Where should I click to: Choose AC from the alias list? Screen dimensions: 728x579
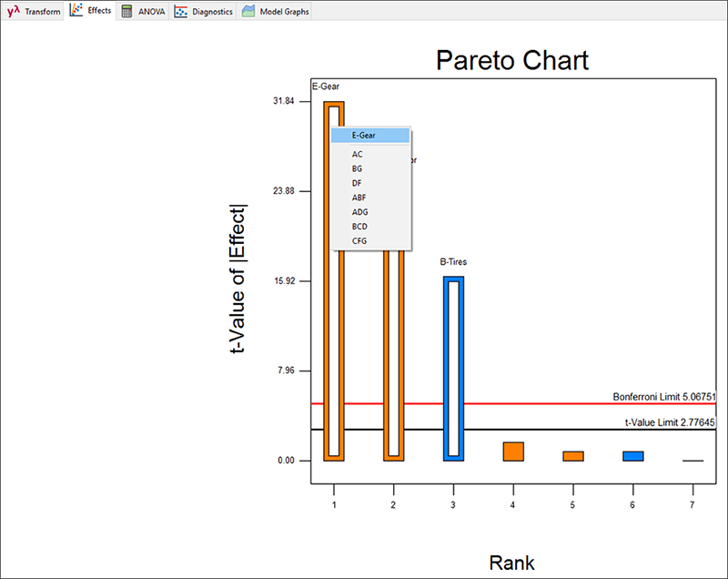click(x=358, y=155)
